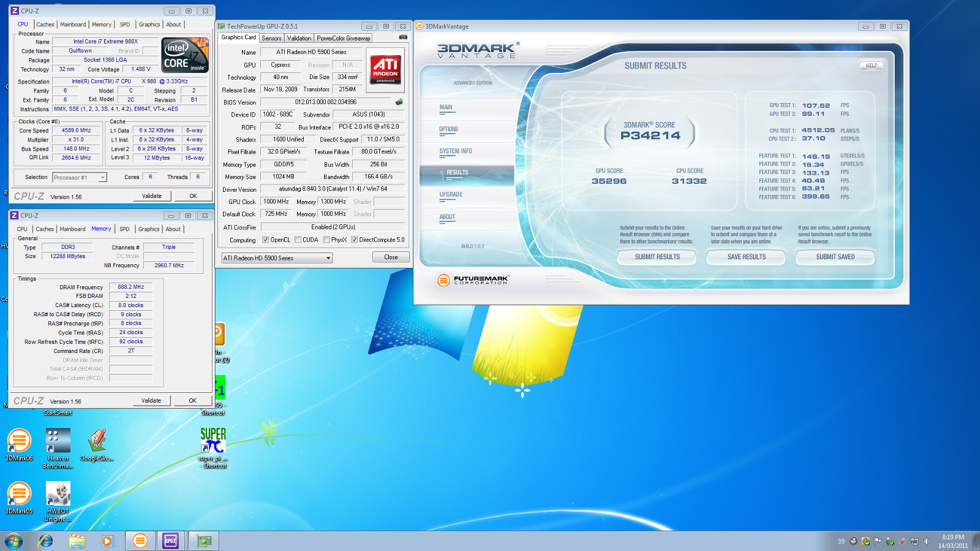Image resolution: width=980 pixels, height=551 pixels.
Task: Open Windows Media Player from taskbar
Action: [x=107, y=541]
